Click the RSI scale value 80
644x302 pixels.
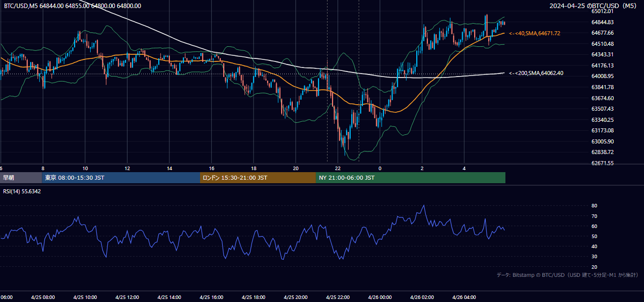pyautogui.click(x=594, y=206)
